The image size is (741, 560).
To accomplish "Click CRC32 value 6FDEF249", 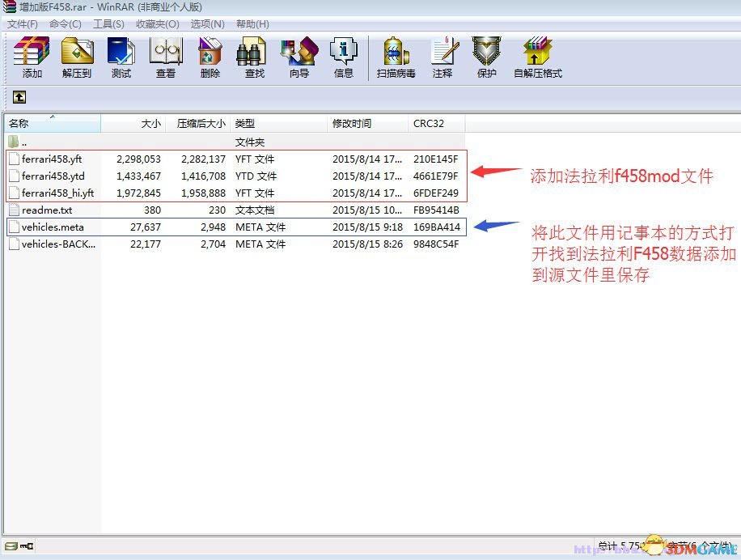I will pos(436,193).
